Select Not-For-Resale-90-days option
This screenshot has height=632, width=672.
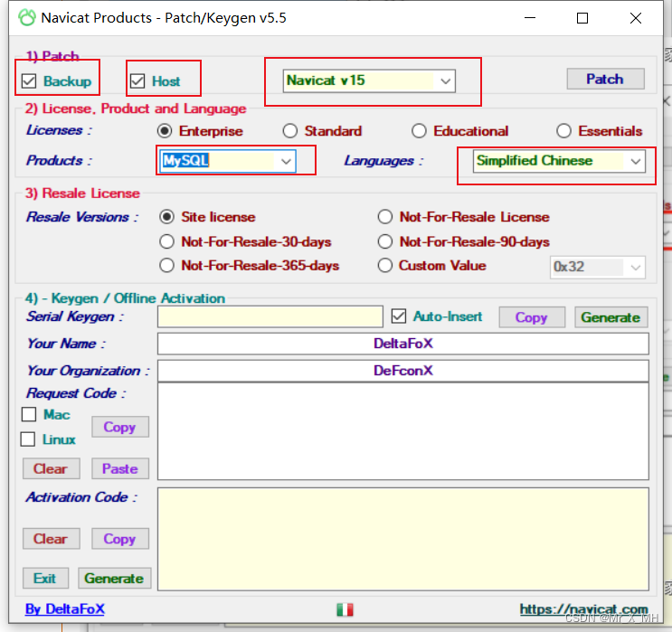(x=385, y=241)
